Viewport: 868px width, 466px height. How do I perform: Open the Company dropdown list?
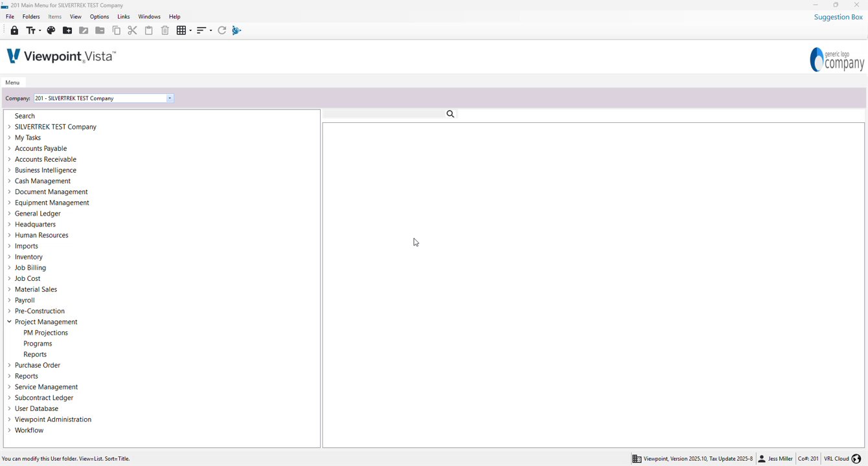[x=170, y=98]
